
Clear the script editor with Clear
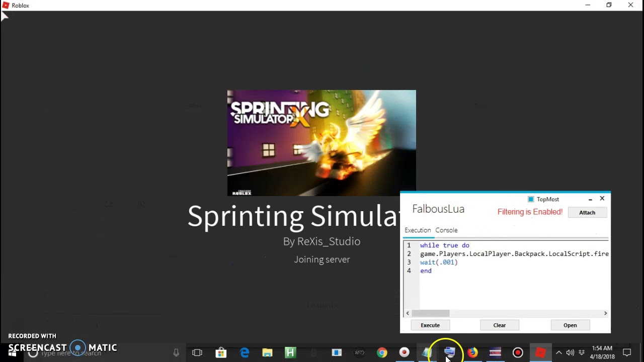pos(500,325)
